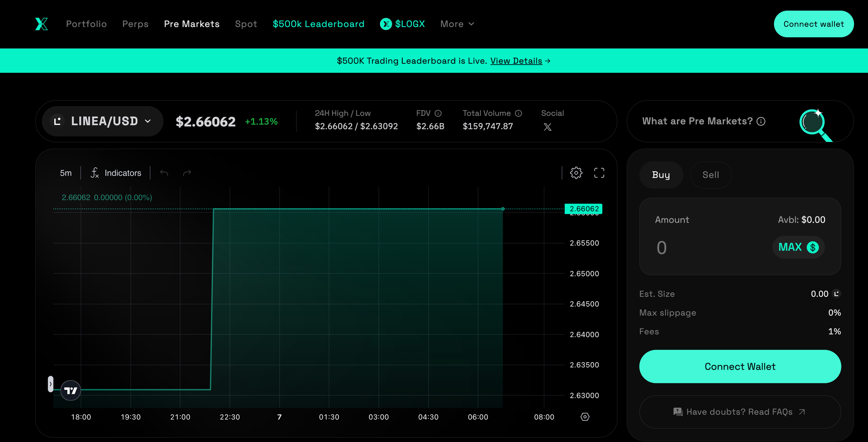868x442 pixels.
Task: Switch to the Buy tab
Action: pyautogui.click(x=661, y=175)
